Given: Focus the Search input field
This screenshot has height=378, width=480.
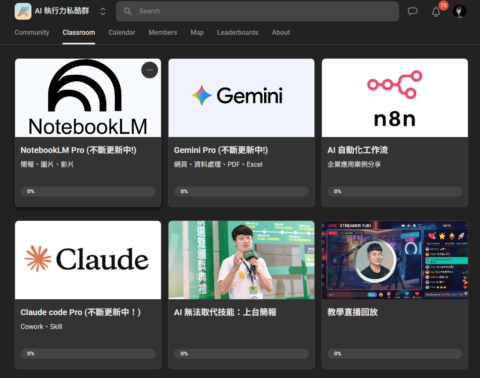Looking at the screenshot, I should (257, 11).
